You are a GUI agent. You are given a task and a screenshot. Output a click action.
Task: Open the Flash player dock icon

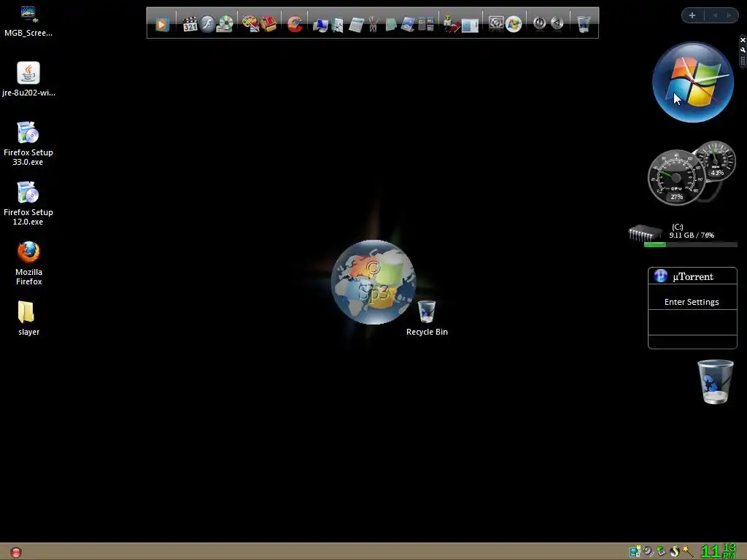pyautogui.click(x=207, y=24)
